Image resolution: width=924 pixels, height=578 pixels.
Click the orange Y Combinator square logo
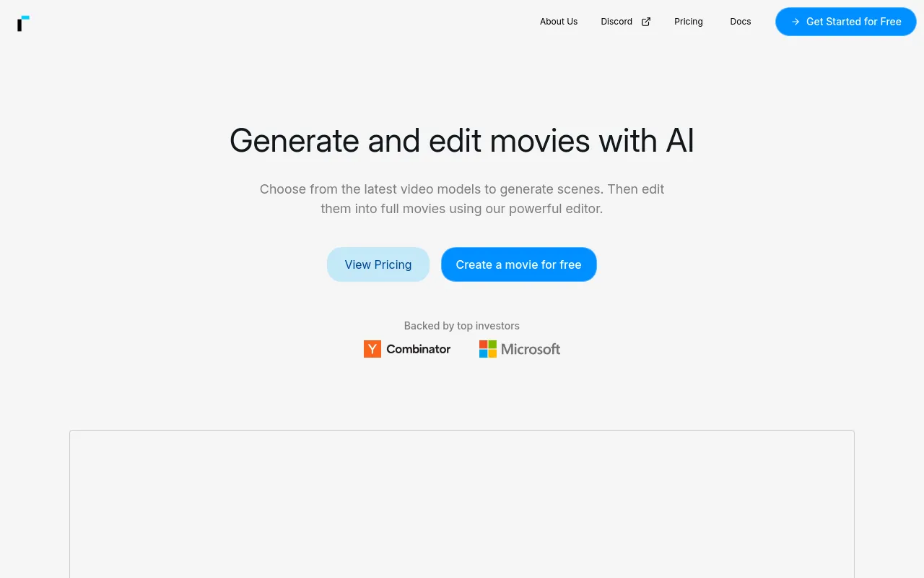tap(372, 349)
